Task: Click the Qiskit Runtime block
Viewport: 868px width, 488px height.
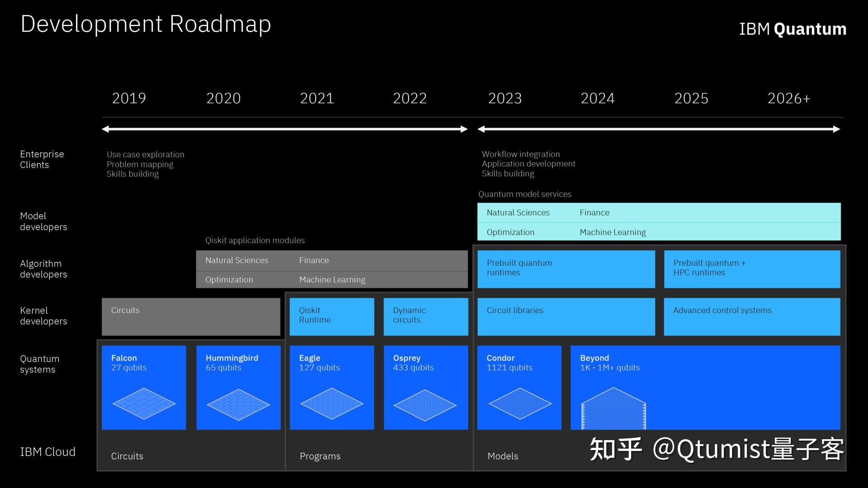Action: click(332, 316)
